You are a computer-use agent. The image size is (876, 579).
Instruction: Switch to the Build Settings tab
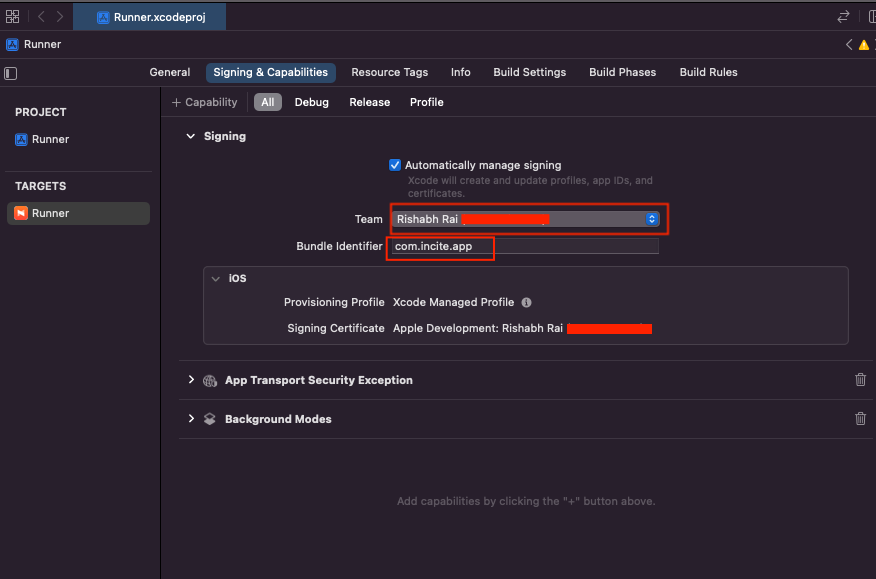coord(529,72)
